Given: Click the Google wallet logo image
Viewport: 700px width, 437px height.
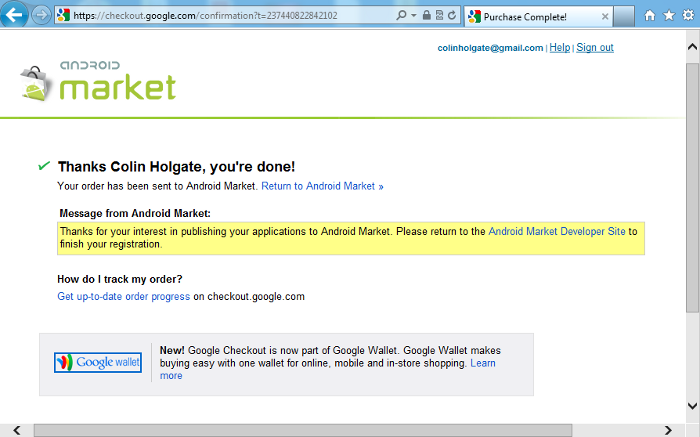Looking at the screenshot, I should click(x=98, y=362).
